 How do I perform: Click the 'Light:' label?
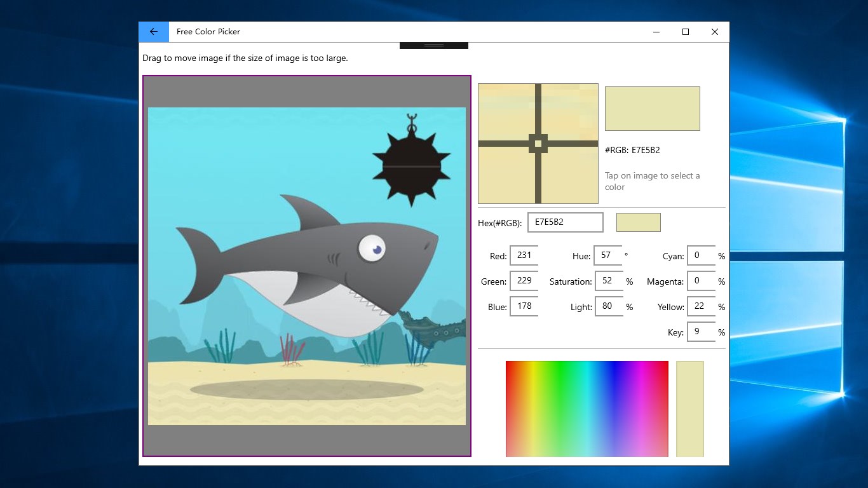581,308
